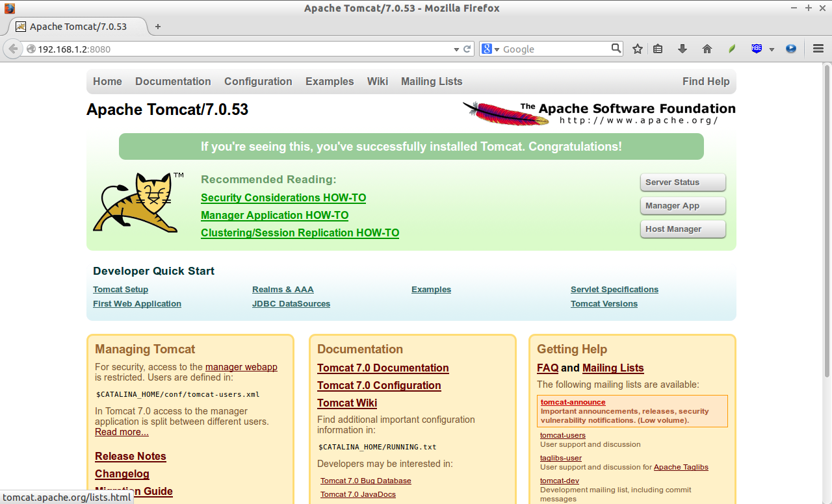Open the Firefox hamburger menu
Image resolution: width=832 pixels, height=504 pixels.
click(x=818, y=49)
